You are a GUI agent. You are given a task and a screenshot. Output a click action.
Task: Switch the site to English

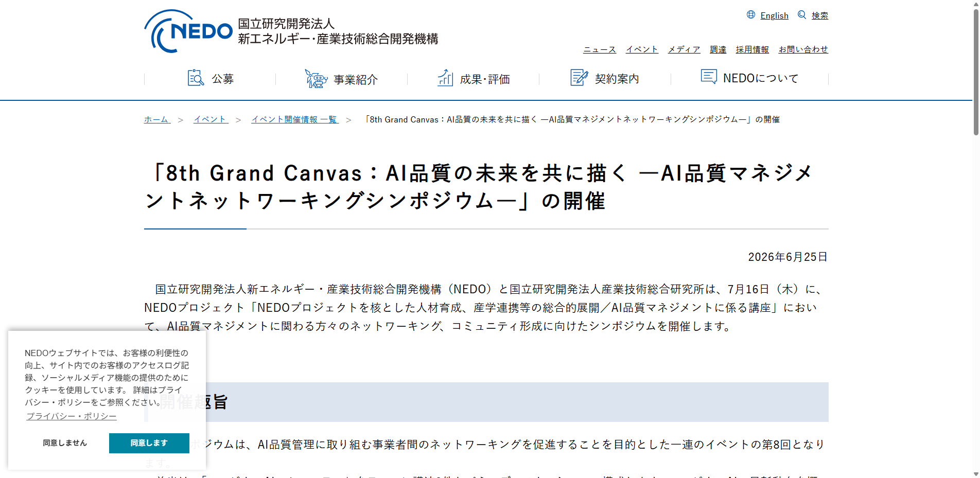click(x=774, y=15)
